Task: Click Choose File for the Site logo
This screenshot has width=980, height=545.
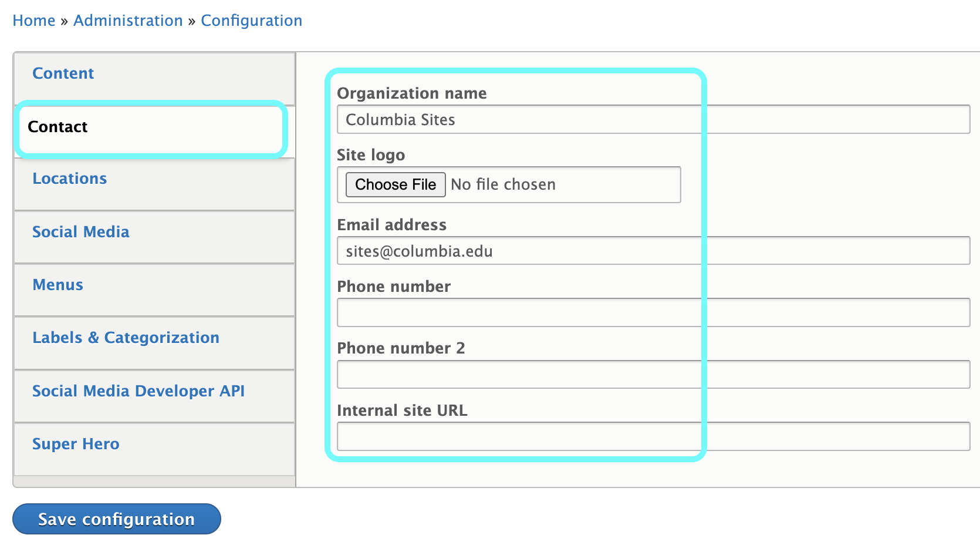Action: pos(395,184)
